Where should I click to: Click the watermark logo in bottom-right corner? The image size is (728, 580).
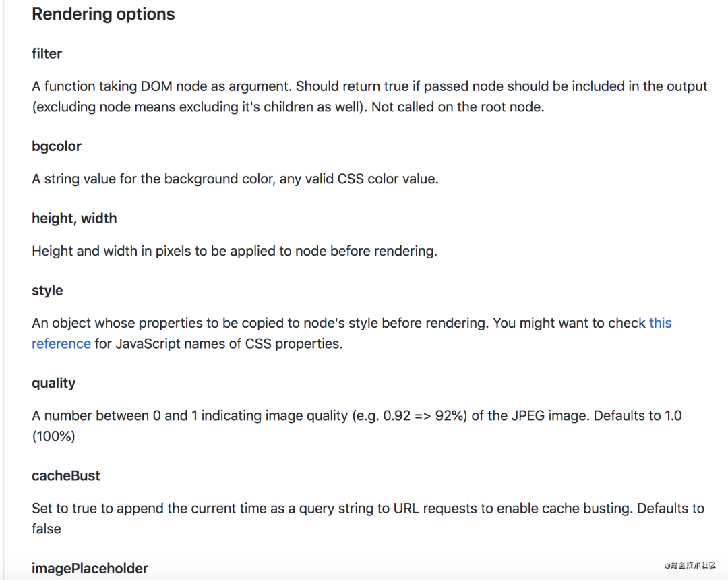coord(685,565)
